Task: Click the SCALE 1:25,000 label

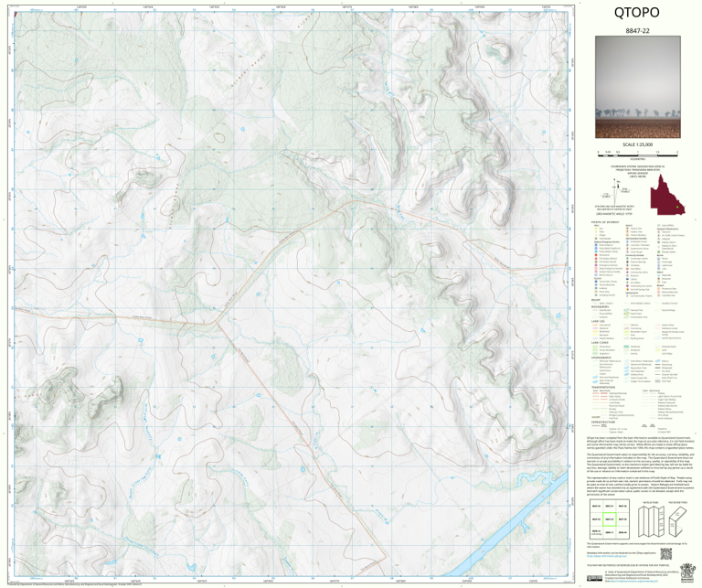Action: [x=637, y=144]
